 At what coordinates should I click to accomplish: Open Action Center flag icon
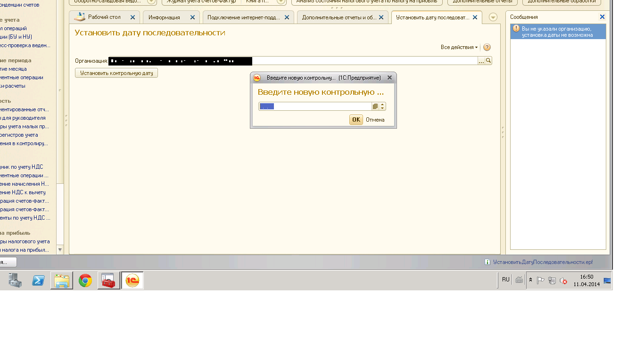[541, 280]
